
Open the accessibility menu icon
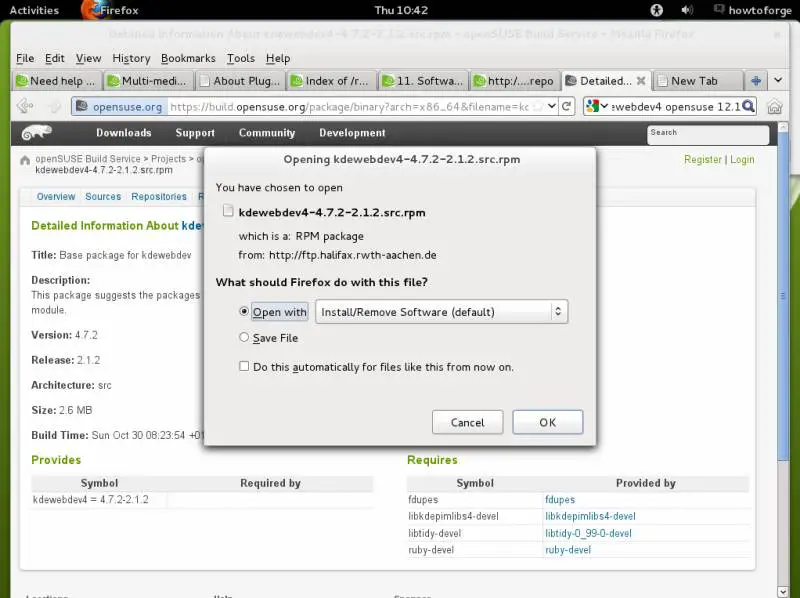pos(657,10)
